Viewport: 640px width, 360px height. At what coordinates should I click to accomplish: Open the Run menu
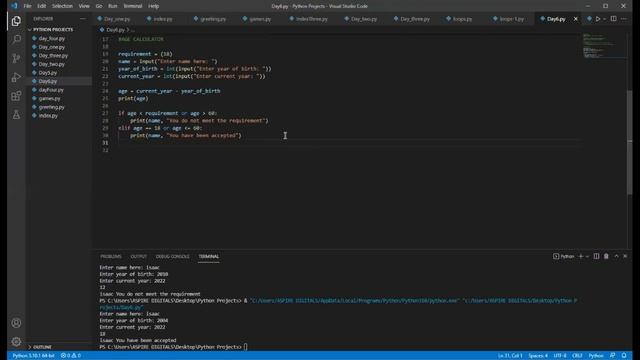113,6
